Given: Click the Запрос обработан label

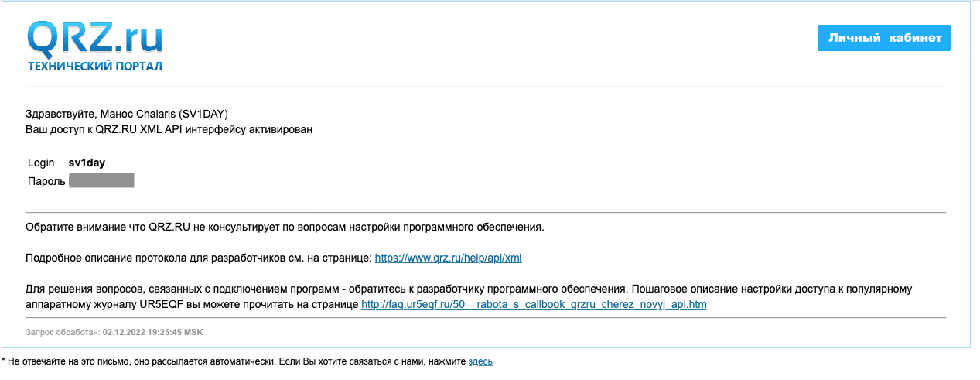Looking at the screenshot, I should point(62,332).
